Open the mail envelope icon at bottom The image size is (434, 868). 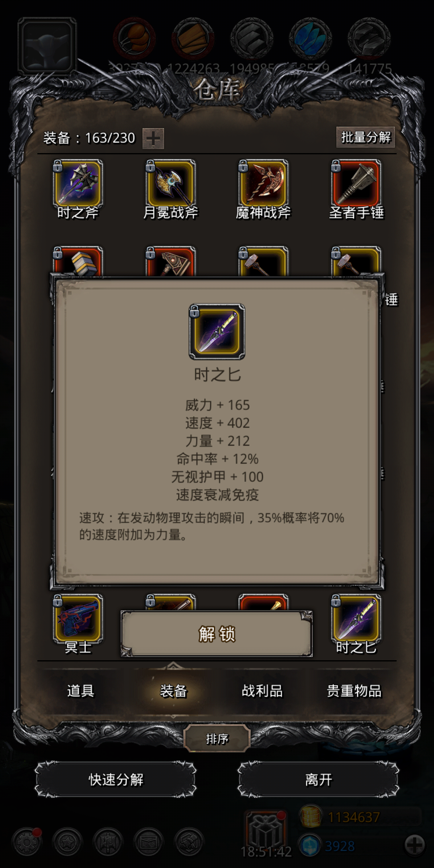tap(148, 841)
